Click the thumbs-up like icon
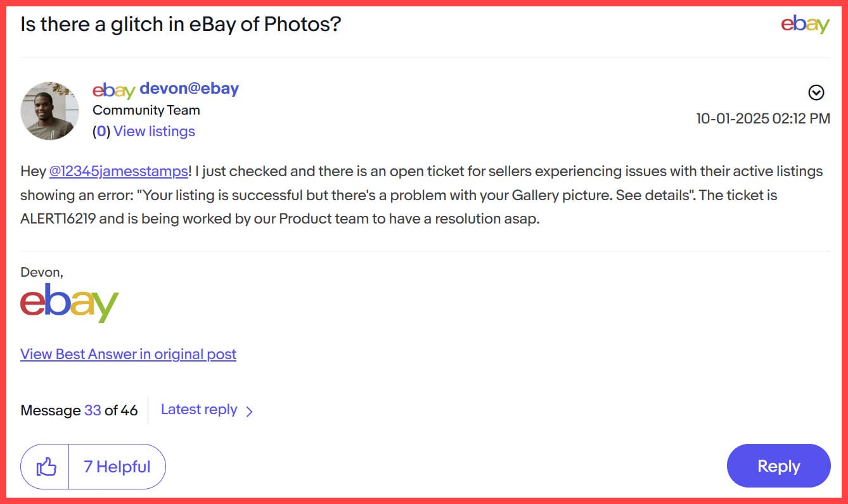Viewport: 848px width, 504px height. pyautogui.click(x=46, y=467)
